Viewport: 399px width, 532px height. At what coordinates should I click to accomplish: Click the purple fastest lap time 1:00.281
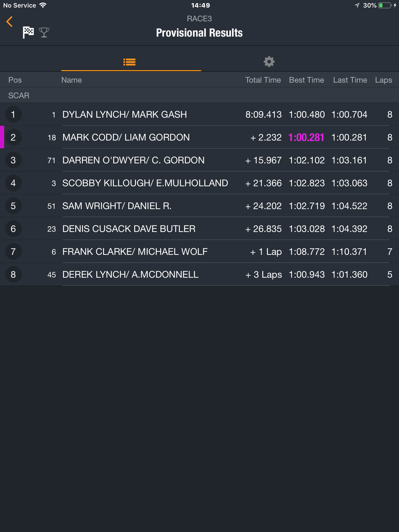[x=306, y=137]
